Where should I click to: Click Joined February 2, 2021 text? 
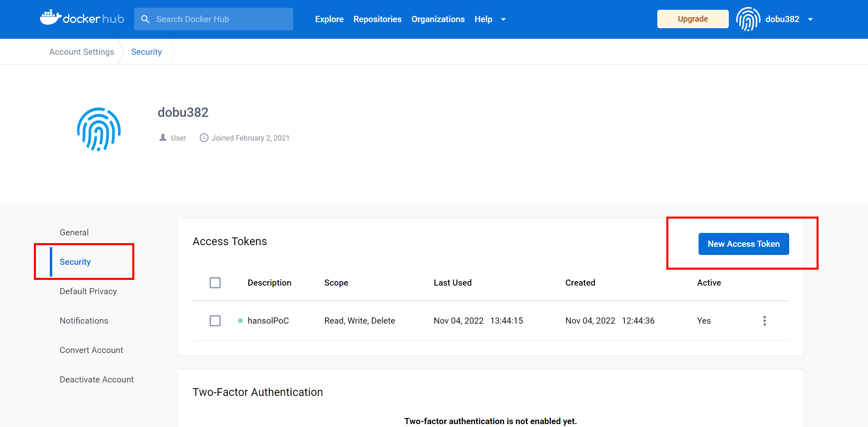[250, 138]
